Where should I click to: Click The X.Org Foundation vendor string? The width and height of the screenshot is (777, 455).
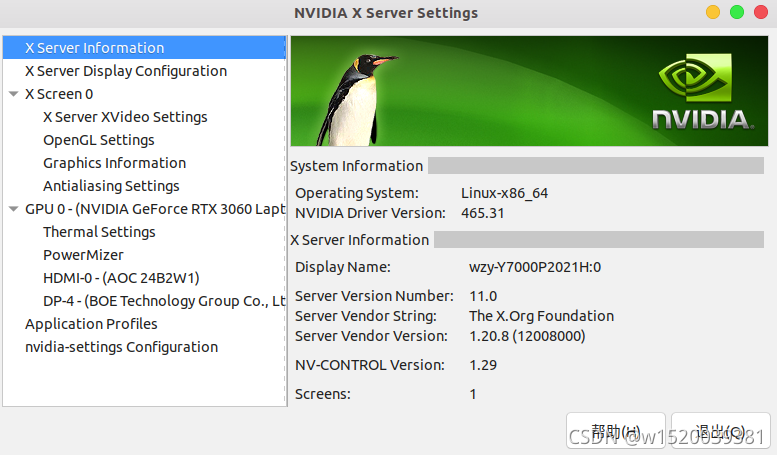tap(541, 316)
